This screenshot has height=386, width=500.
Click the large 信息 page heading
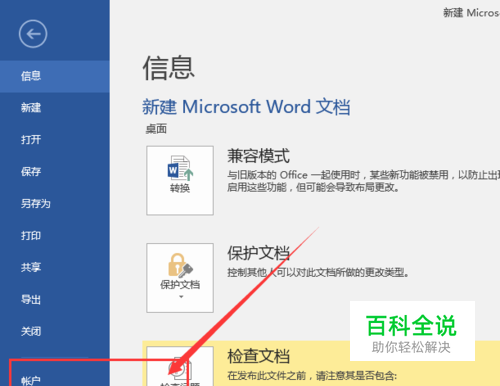(x=169, y=68)
